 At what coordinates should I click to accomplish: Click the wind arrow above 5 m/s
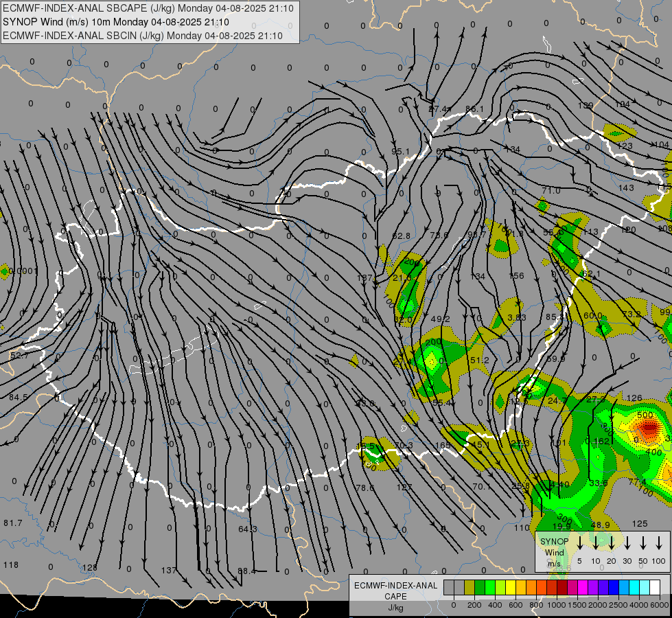click(x=580, y=542)
